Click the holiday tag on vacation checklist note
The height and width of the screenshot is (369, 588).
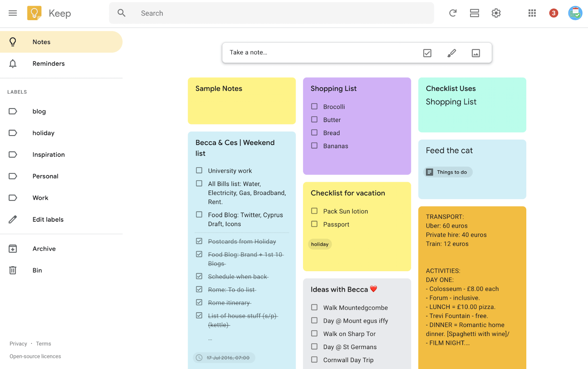click(x=320, y=244)
